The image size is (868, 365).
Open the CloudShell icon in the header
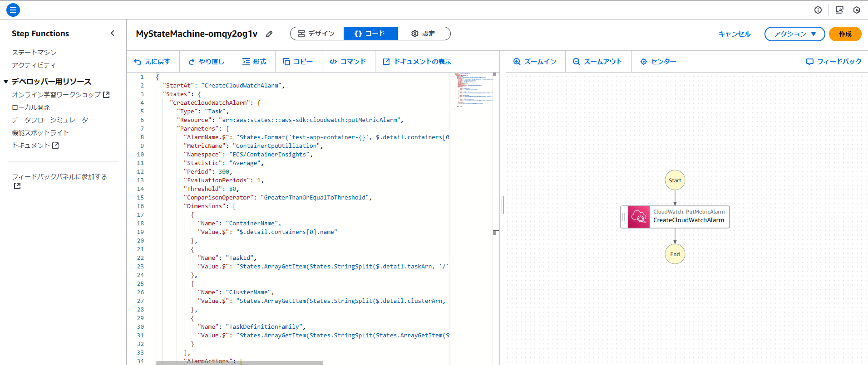tap(839, 10)
